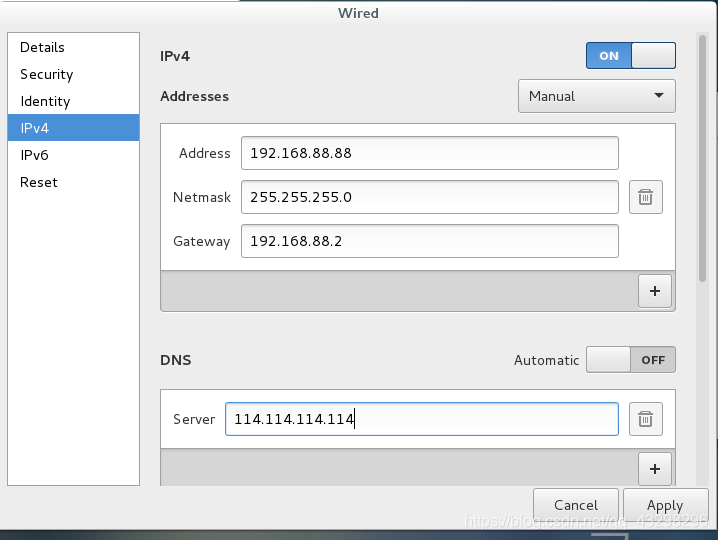718x540 pixels.
Task: Toggle the IPv4 ON switch
Action: 631,55
